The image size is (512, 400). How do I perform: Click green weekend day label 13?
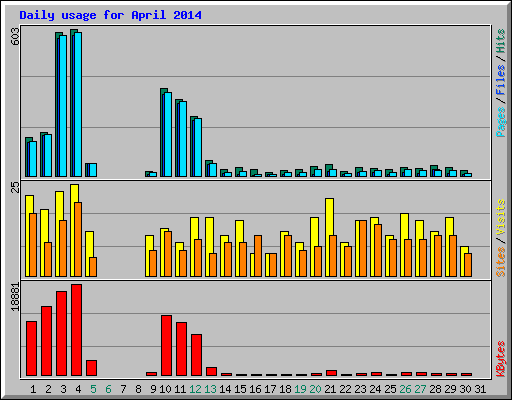tap(210, 389)
